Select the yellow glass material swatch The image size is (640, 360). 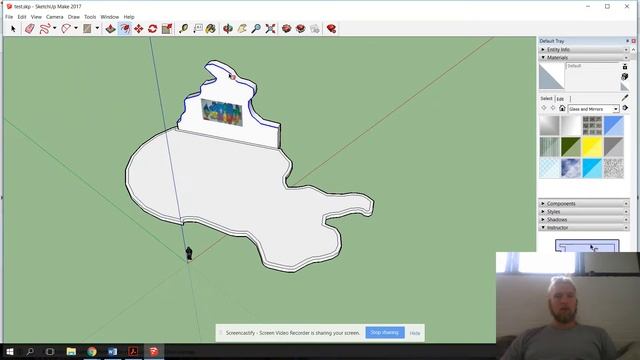[592, 147]
